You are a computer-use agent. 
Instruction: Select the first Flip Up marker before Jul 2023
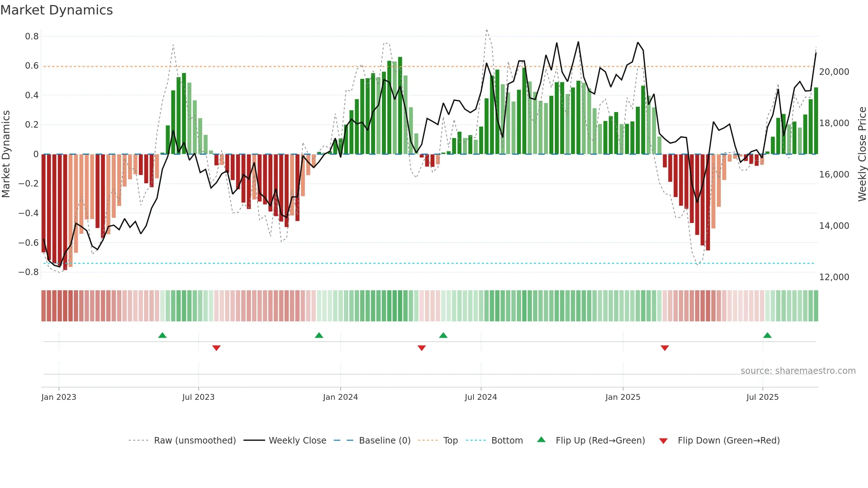[162, 335]
